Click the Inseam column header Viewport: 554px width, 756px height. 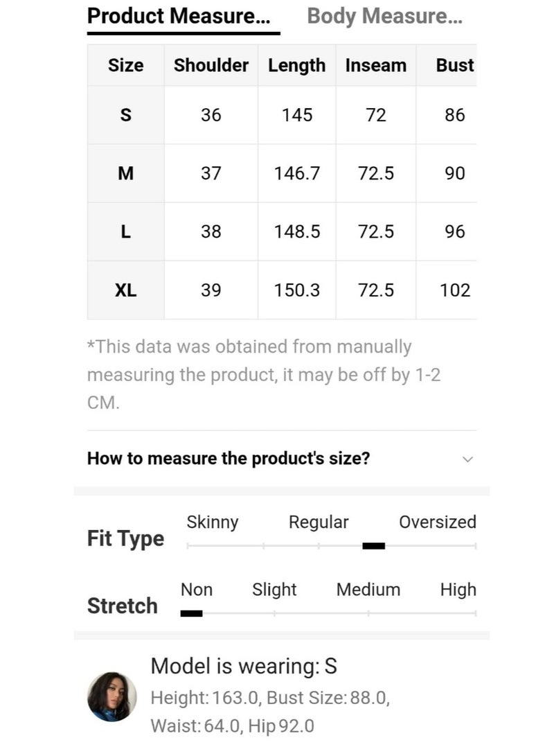[375, 66]
